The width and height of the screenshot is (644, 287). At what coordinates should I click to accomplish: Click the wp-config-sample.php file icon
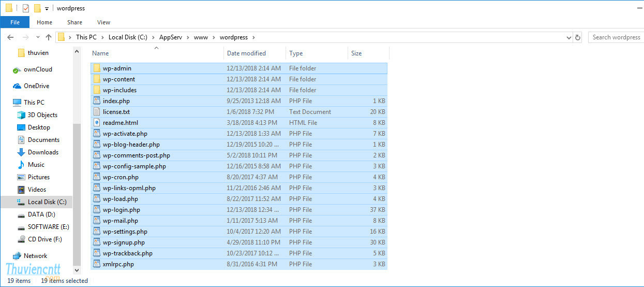97,166
